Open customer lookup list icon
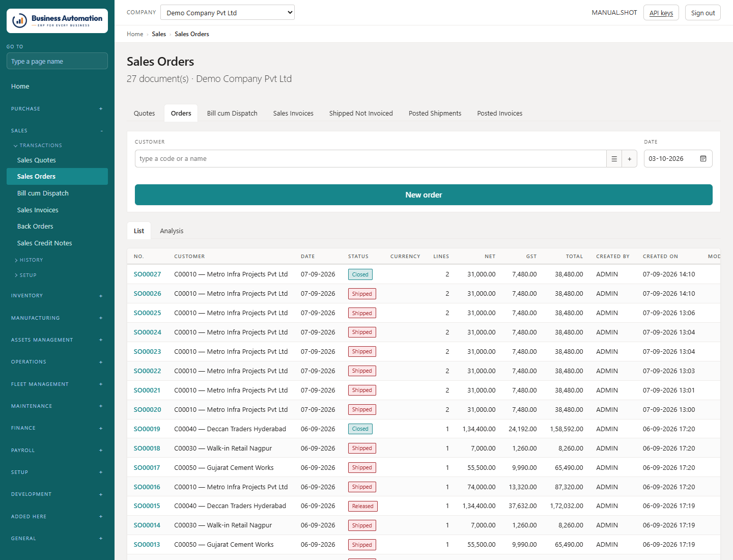The image size is (733, 560). click(614, 159)
